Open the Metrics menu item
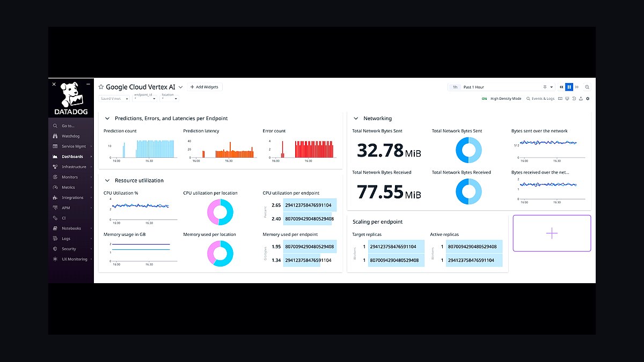Viewport: 644px width, 362px height. click(72, 187)
